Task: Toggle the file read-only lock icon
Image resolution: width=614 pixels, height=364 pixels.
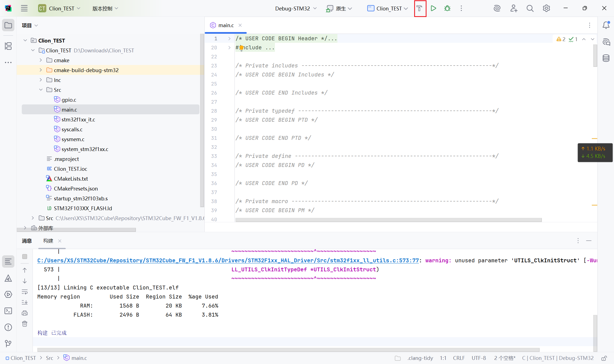Action: pos(604,358)
